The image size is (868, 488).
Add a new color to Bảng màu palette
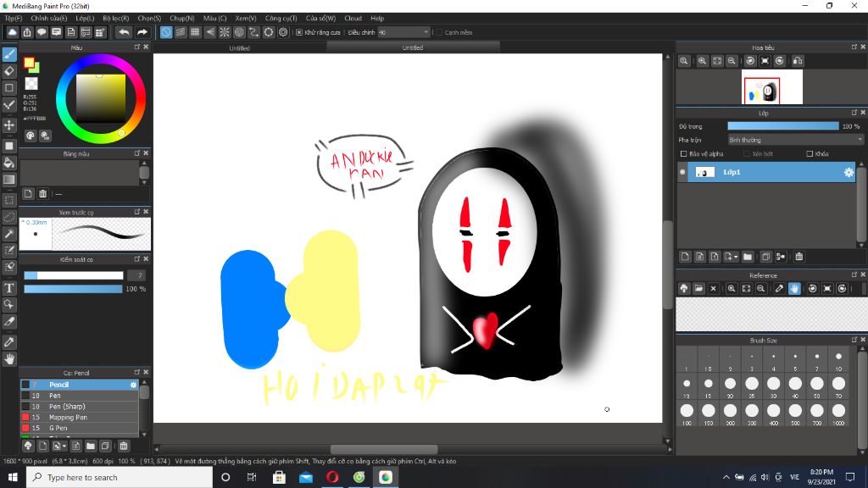28,194
